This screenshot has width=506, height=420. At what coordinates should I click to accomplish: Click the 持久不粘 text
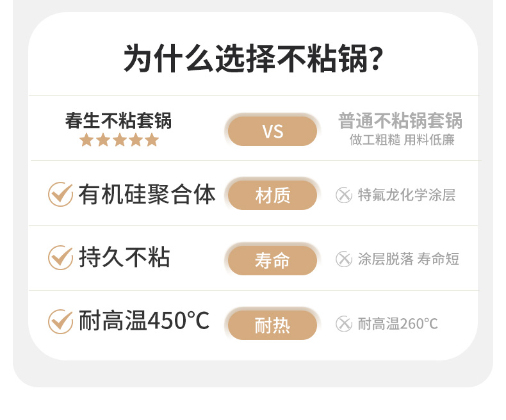[124, 257]
